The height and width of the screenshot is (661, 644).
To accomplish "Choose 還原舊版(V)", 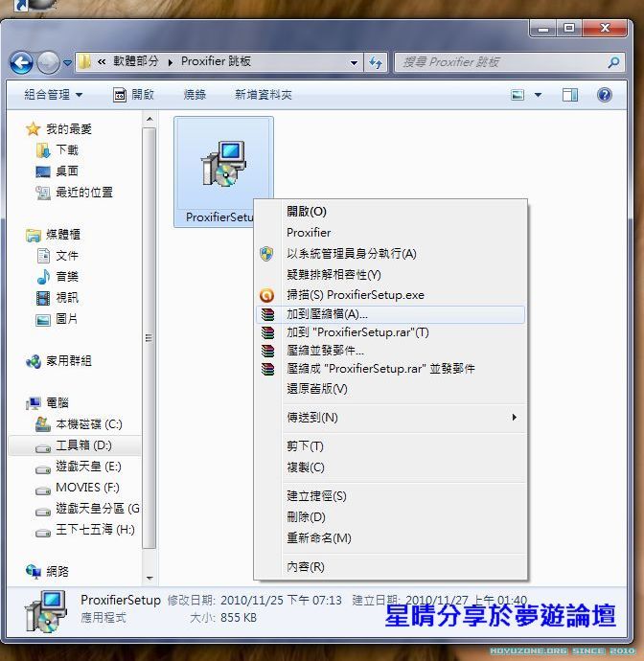I will point(391,388).
